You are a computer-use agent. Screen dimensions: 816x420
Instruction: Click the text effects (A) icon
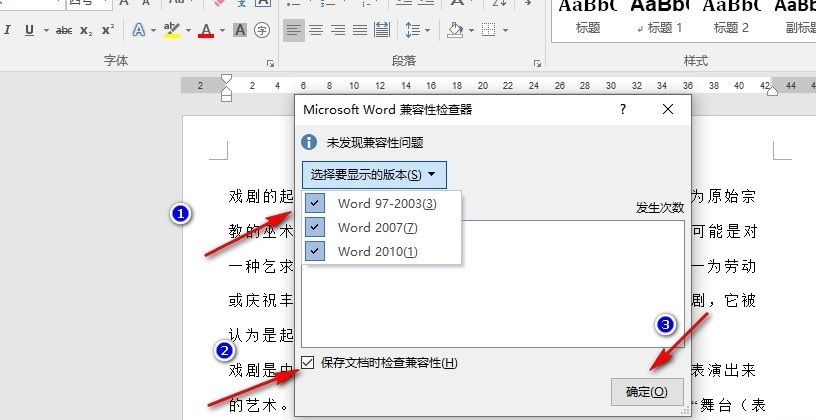pyautogui.click(x=138, y=30)
